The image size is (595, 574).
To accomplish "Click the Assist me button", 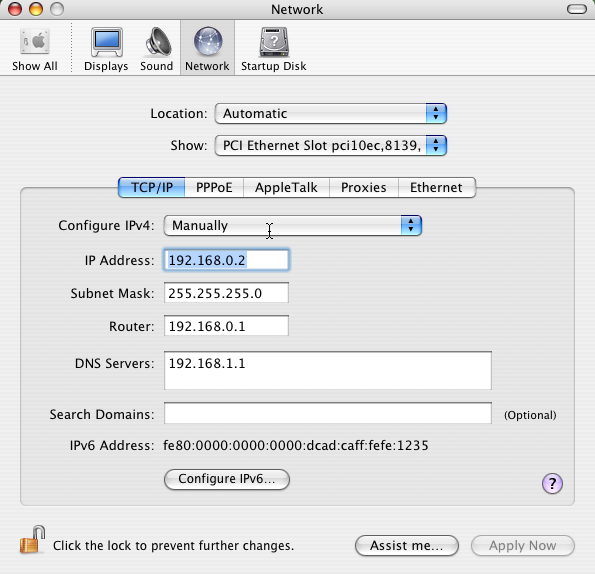I will coord(407,546).
